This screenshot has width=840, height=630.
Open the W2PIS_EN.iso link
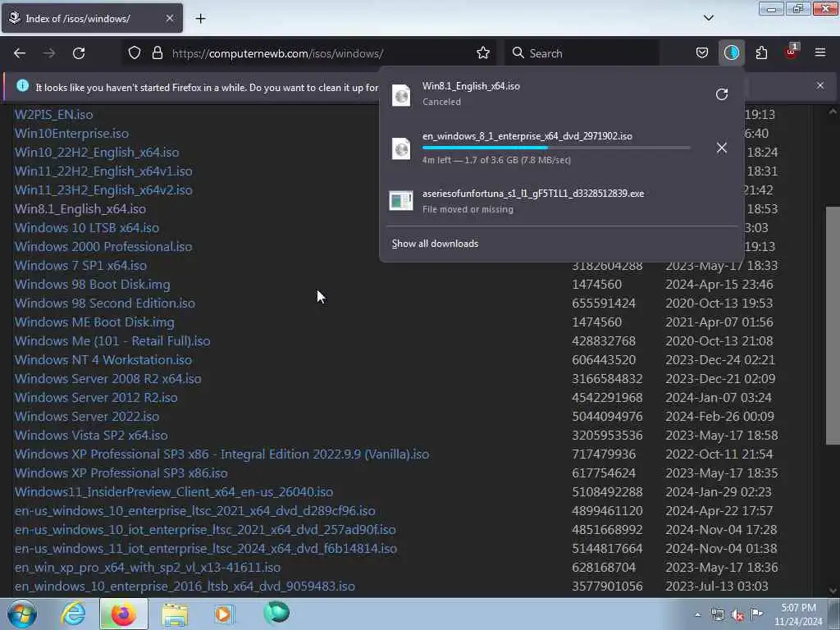coord(53,115)
